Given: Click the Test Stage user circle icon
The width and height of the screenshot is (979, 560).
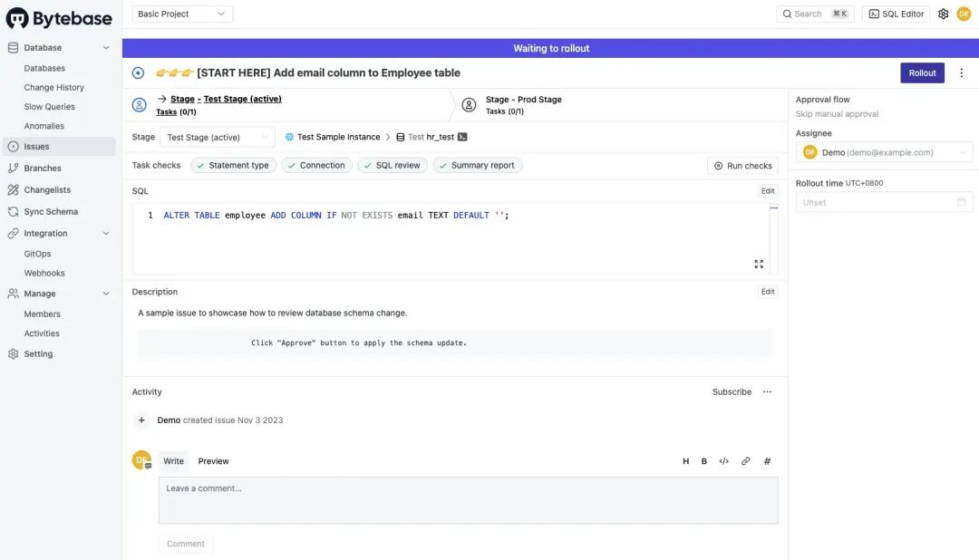Looking at the screenshot, I should click(140, 105).
